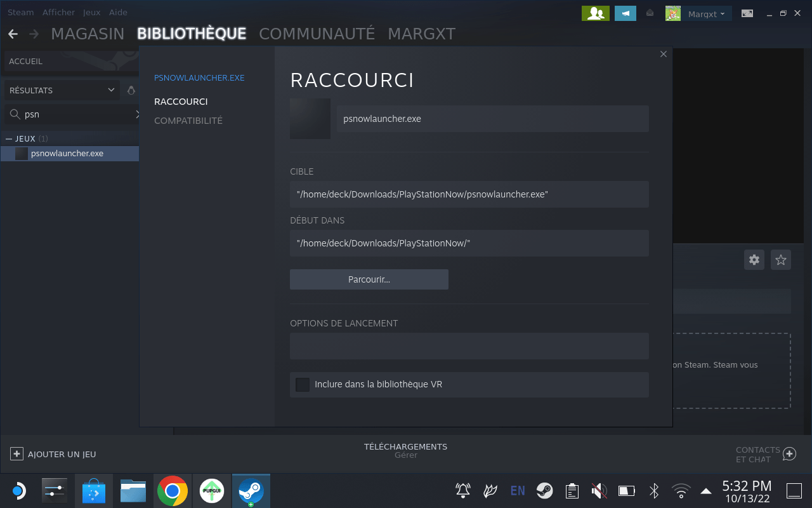Open the Dolphin file manager
Screen dimensions: 812x508
pos(133,491)
